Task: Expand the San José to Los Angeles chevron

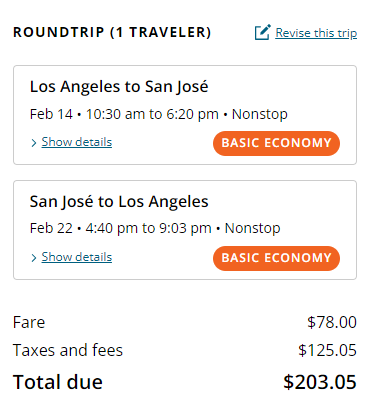Action: pos(34,258)
